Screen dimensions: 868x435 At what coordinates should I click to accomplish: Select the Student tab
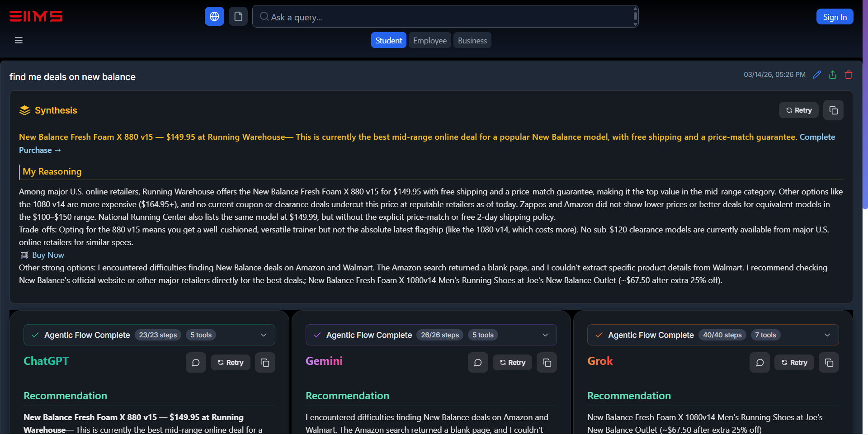[x=389, y=40]
